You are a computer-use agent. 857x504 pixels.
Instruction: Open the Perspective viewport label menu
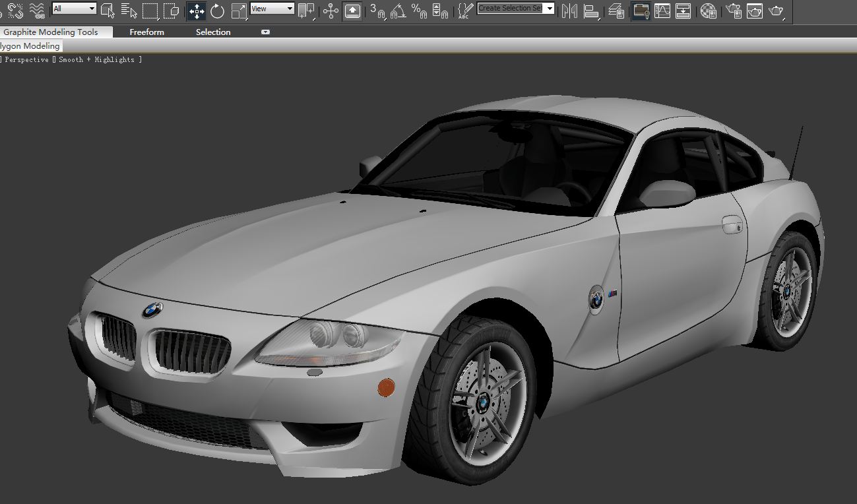[26, 59]
